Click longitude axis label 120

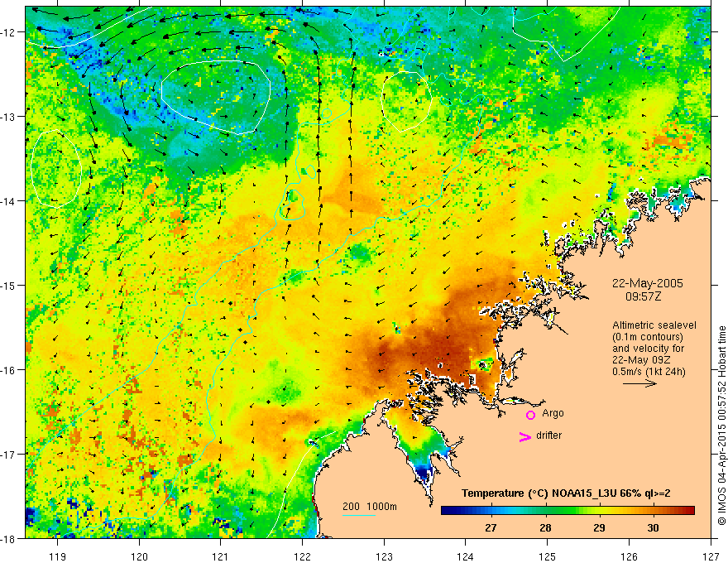139,556
